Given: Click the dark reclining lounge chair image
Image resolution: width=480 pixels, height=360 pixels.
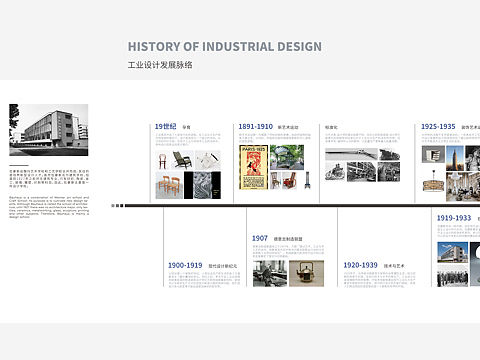Looking at the screenshot, I should [x=182, y=160].
